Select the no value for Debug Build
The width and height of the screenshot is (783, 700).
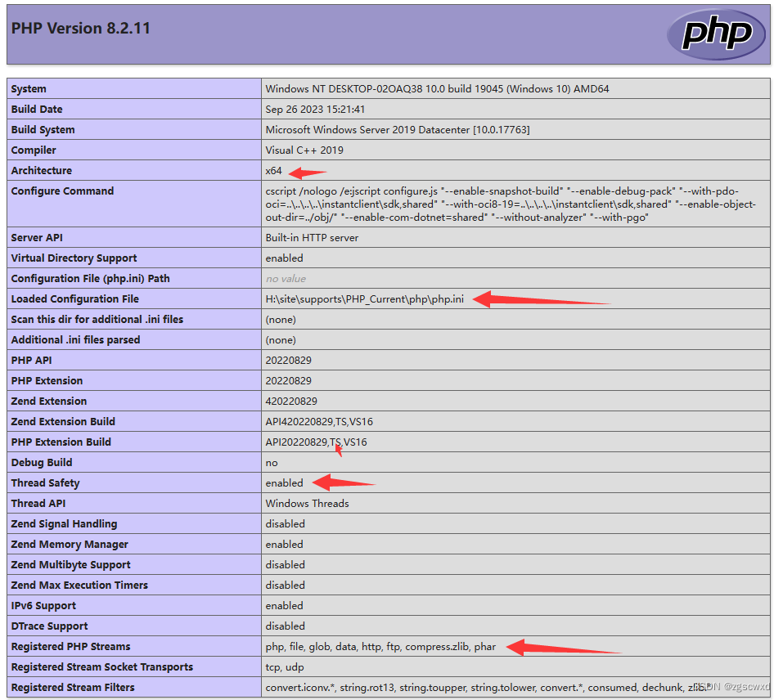[271, 463]
